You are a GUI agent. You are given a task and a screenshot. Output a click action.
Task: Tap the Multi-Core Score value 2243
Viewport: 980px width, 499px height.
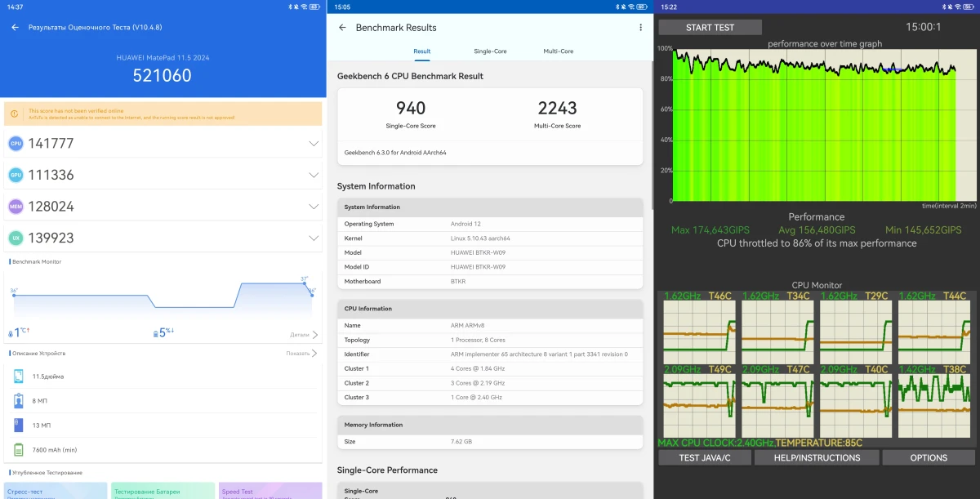click(558, 108)
